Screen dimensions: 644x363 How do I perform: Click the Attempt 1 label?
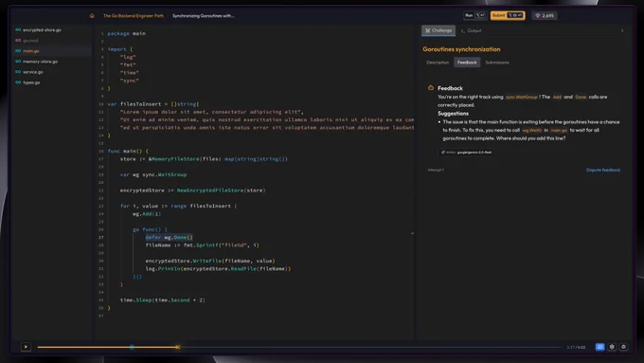(x=436, y=170)
